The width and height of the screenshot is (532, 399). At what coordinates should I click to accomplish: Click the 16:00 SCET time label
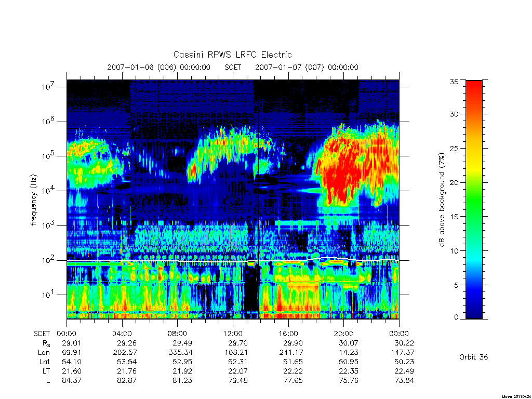point(288,334)
